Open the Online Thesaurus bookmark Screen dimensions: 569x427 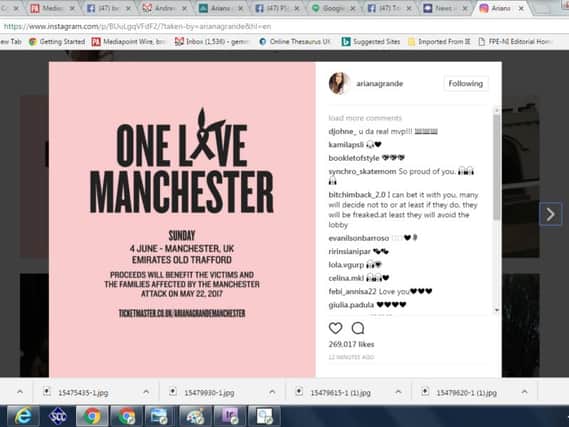295,42
